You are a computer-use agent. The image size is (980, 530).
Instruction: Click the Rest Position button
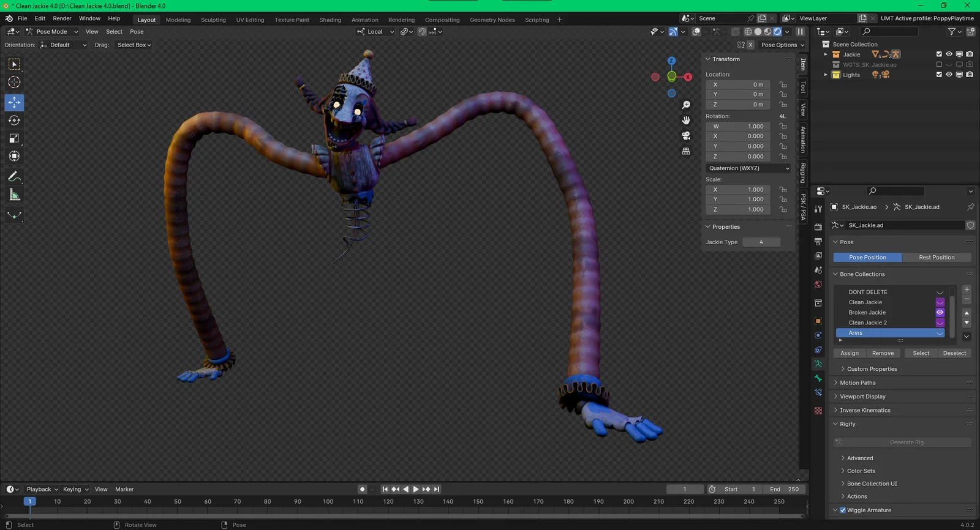(937, 258)
